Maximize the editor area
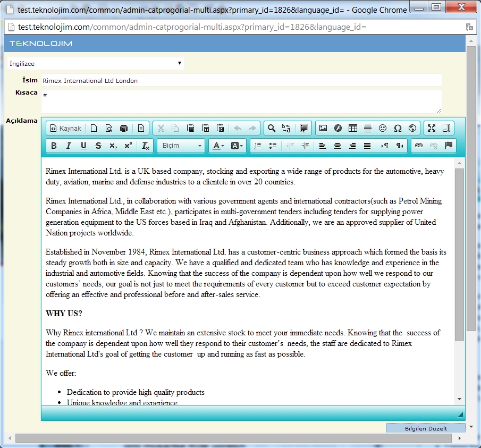Viewport: 481px width, 448px height. point(432,128)
